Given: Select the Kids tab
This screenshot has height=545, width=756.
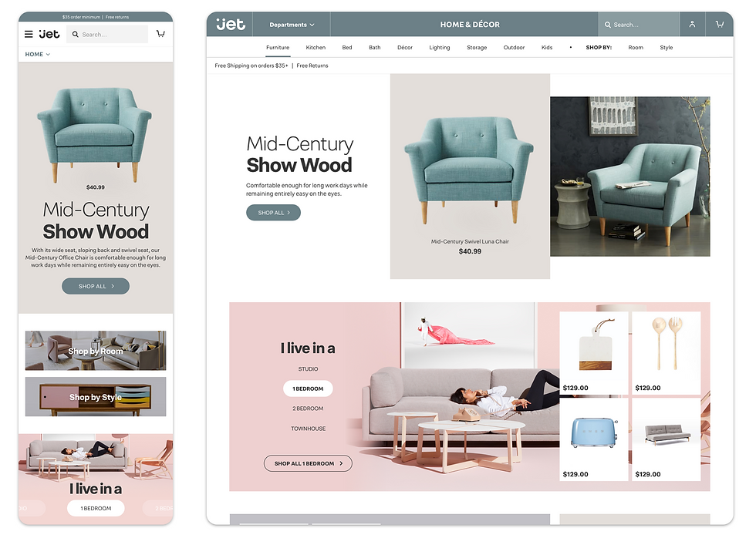Looking at the screenshot, I should (x=547, y=48).
